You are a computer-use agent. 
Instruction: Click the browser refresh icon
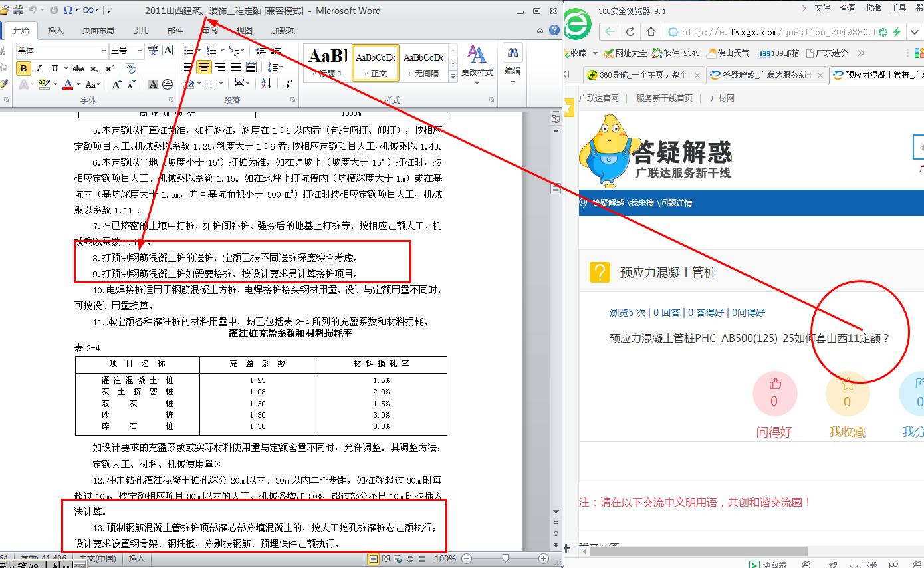631,31
